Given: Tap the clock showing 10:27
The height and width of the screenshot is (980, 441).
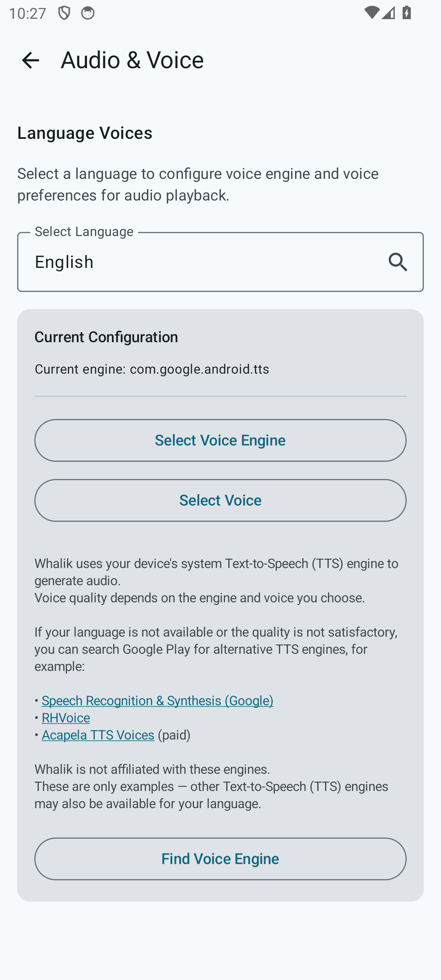Looking at the screenshot, I should click(27, 13).
